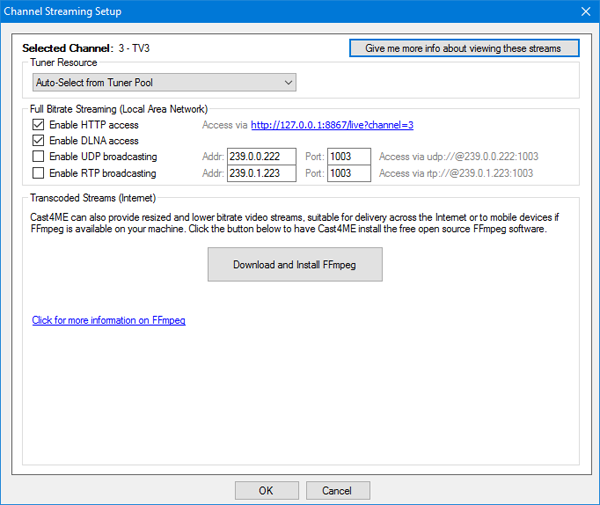Focus the RTP port field
Screen dimensions: 600x505
[349, 173]
